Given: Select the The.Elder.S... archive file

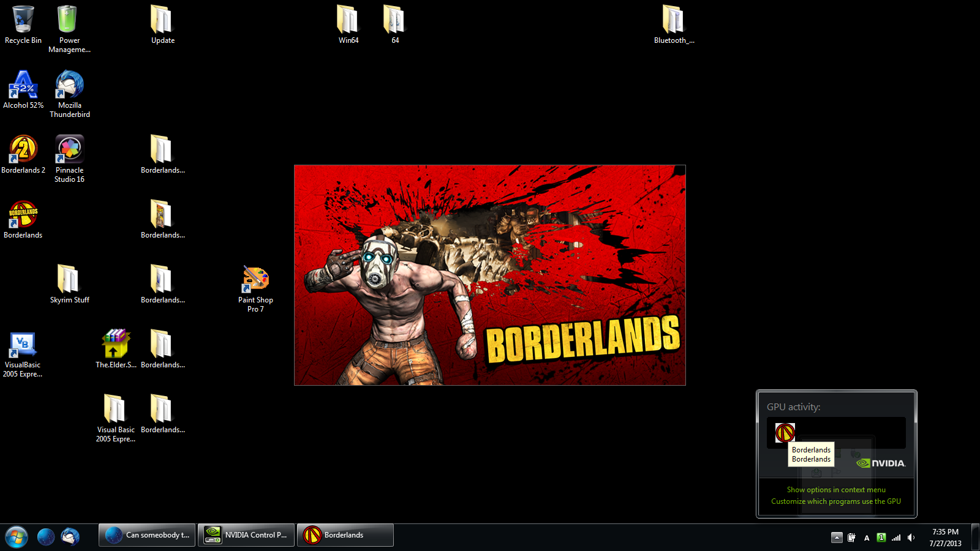Looking at the screenshot, I should coord(116,350).
